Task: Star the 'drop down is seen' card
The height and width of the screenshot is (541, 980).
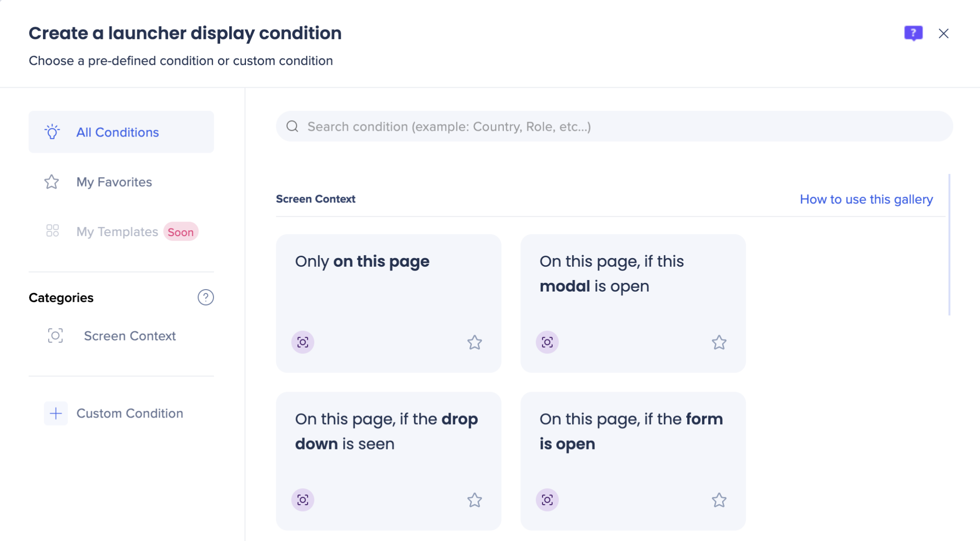Action: (x=475, y=499)
